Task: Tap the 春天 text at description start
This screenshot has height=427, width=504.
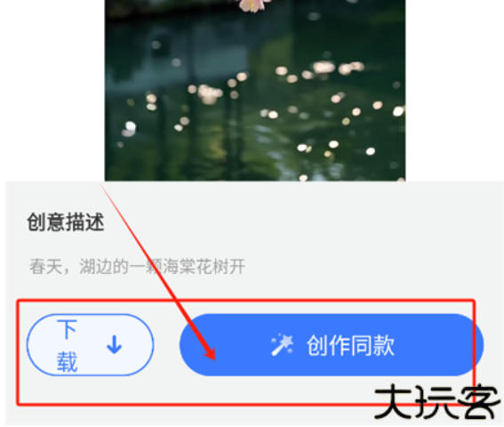Action: [46, 267]
